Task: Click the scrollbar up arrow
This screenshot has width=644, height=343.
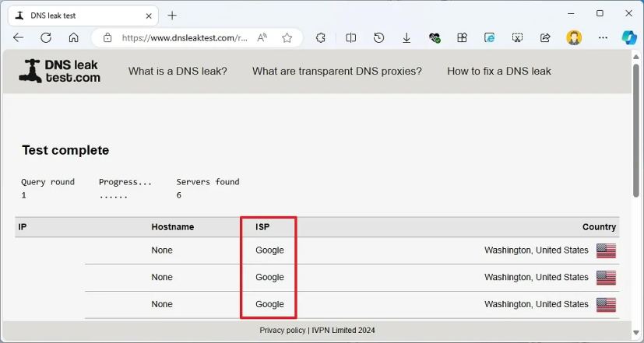Action: pos(635,57)
